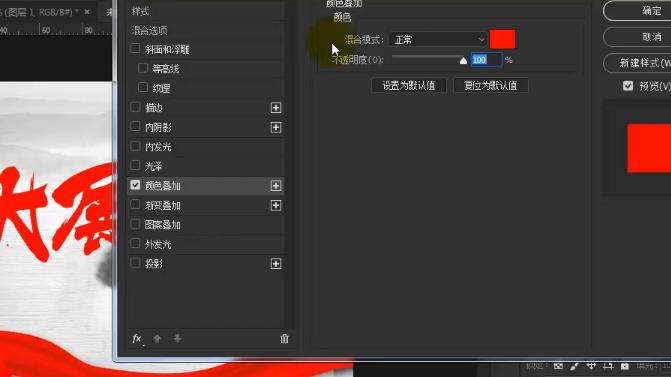Click the 新建样式 new style button

637,63
